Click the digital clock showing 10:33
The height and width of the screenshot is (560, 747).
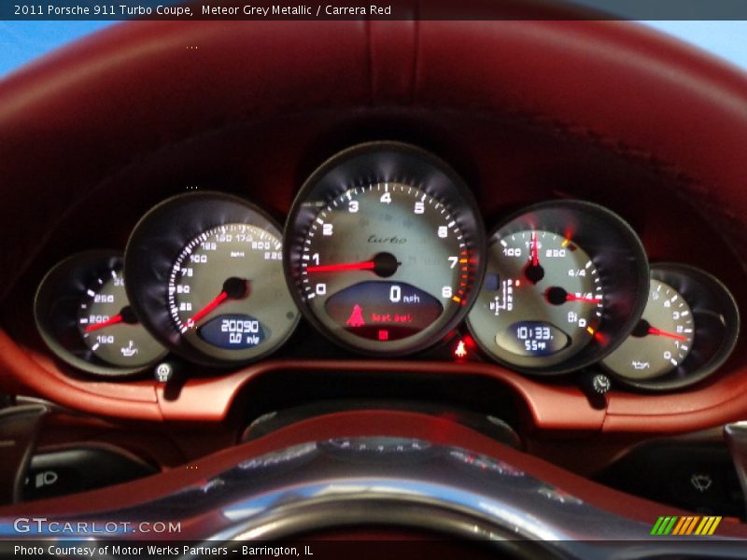534,332
